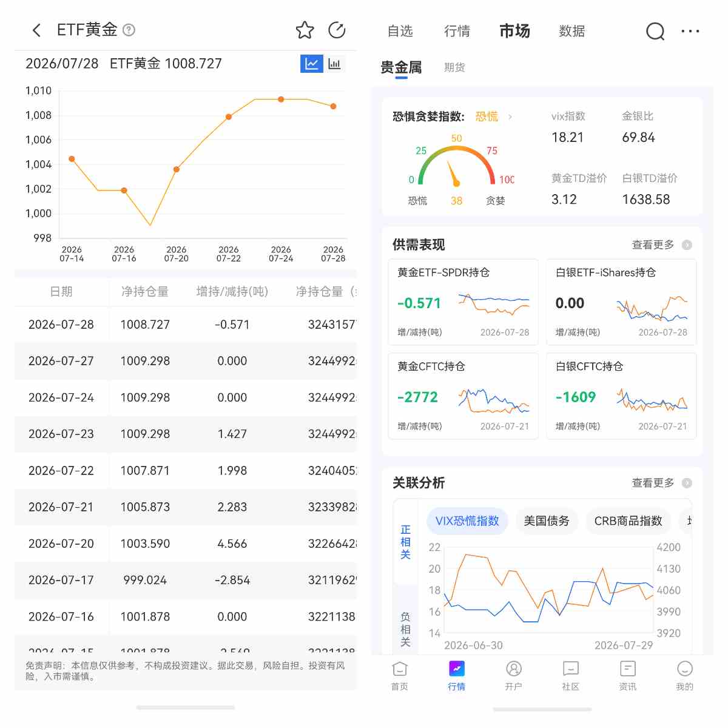Open 开户 in bottom navigation
This screenshot has height=728, width=728.
click(513, 676)
